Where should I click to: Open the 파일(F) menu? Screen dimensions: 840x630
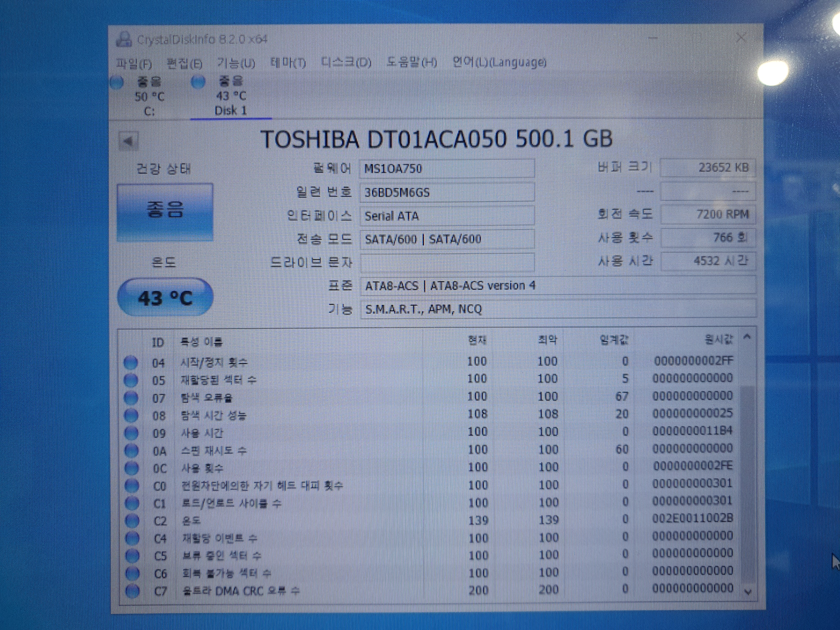[135, 64]
